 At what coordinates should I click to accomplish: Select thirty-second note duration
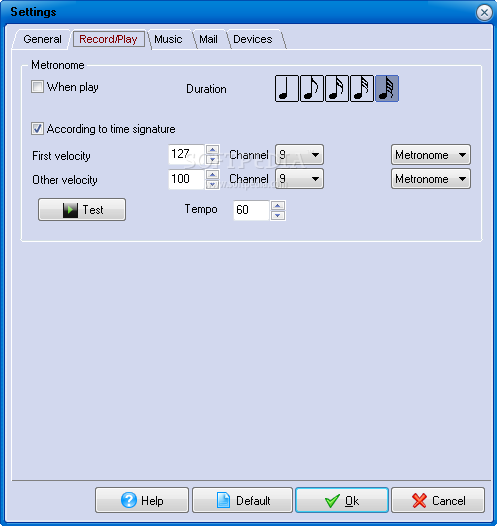[362, 88]
